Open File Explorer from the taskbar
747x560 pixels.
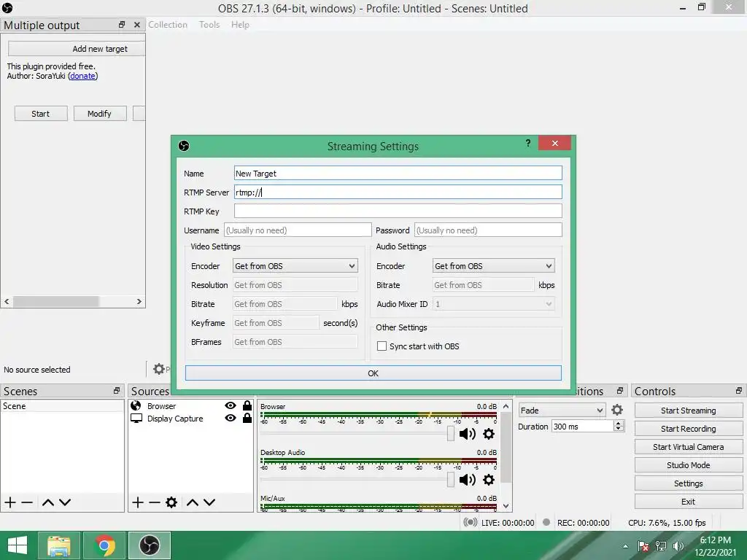click(58, 545)
